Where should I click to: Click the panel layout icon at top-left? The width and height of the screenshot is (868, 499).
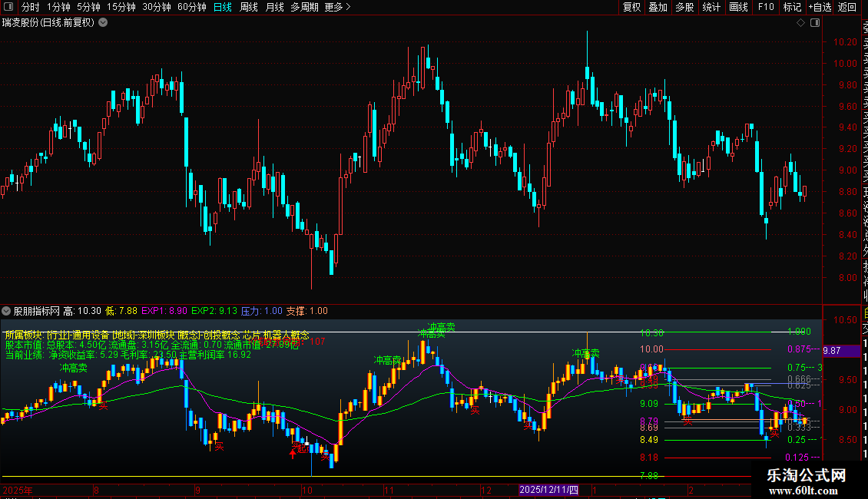(x=8, y=7)
